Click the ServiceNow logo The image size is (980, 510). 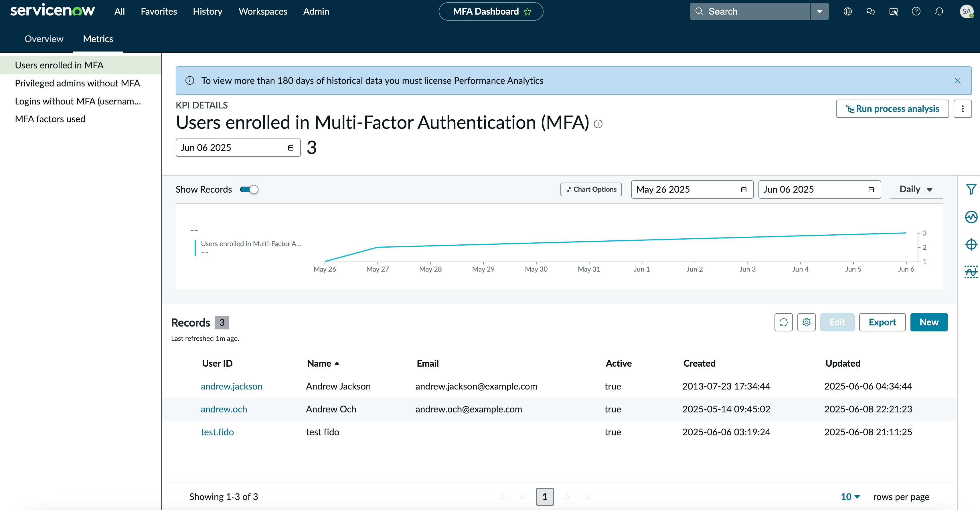(52, 11)
